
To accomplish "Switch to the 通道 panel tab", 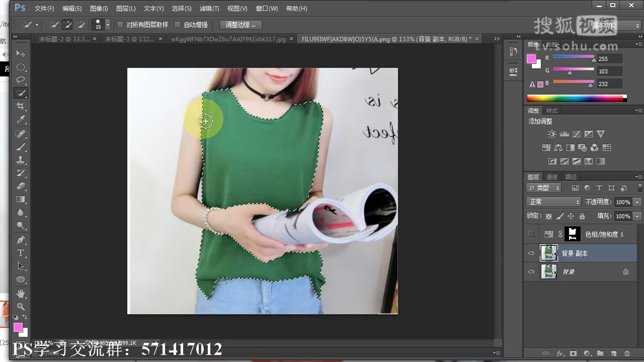I will point(552,177).
